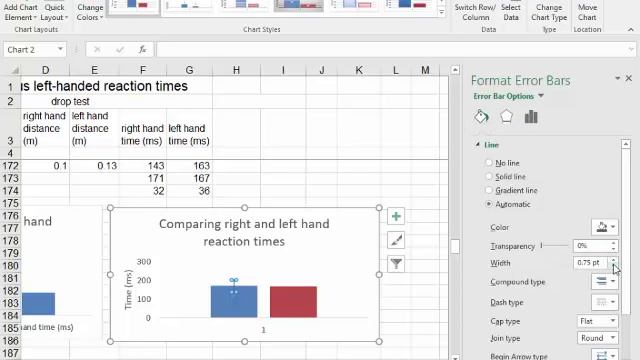Open the Name Box dropdown arrow

point(60,49)
